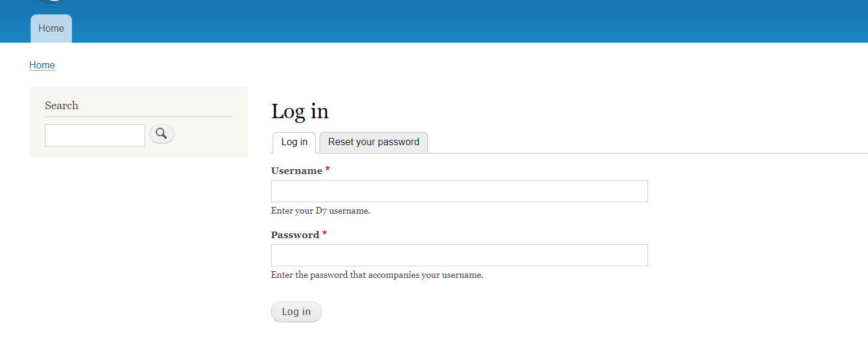Click into the Password field
The height and width of the screenshot is (345, 868).
[x=459, y=255]
